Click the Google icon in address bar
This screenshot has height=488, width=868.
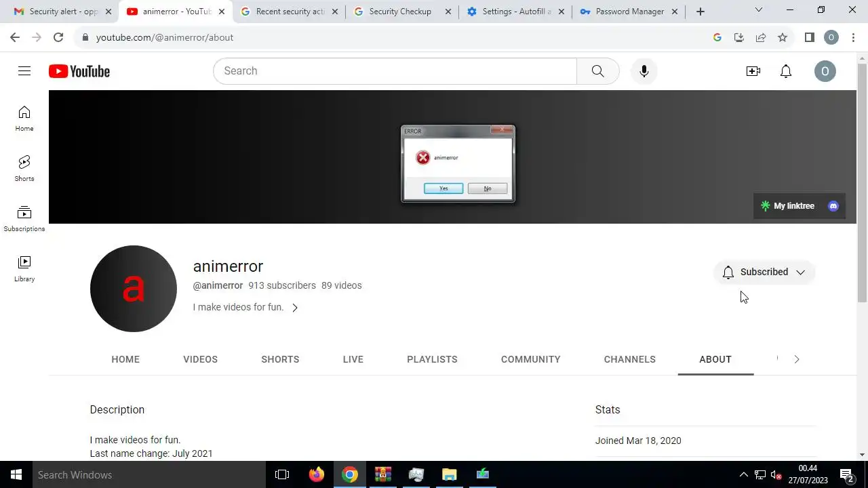(x=717, y=37)
